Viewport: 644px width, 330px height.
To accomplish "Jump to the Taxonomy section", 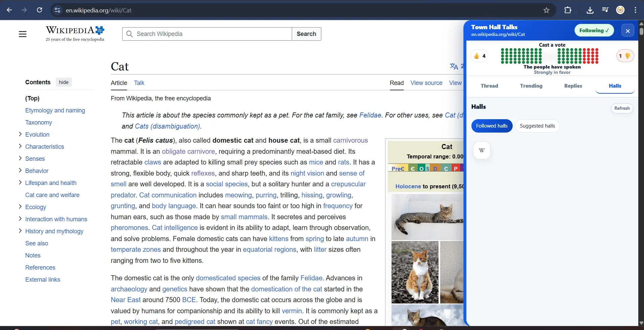I will pos(39,123).
